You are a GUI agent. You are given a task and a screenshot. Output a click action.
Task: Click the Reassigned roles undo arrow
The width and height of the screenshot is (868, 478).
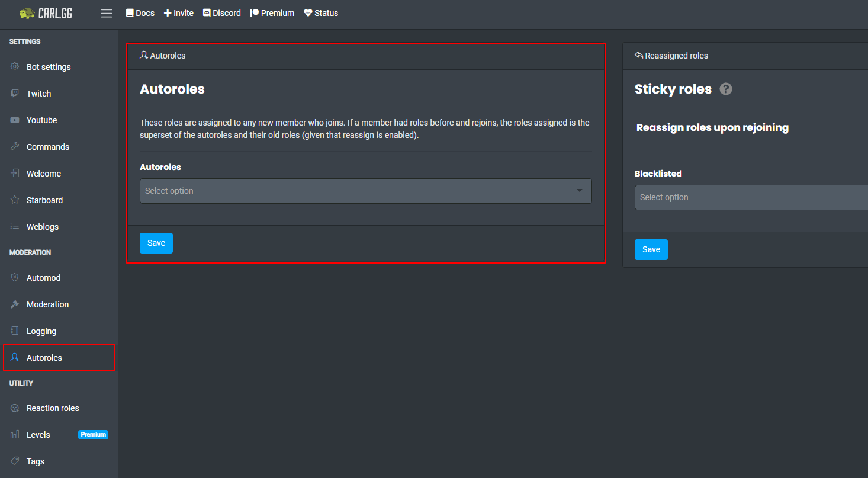click(638, 55)
